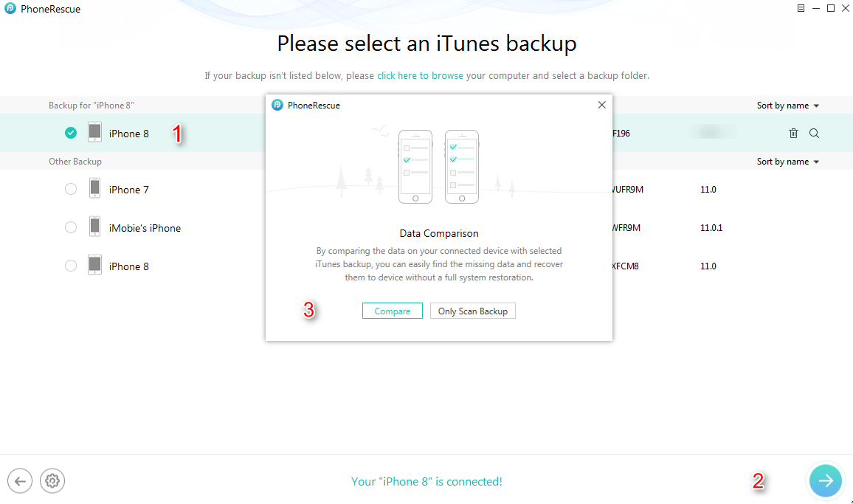
Task: Select iMobie's iPhone backup radio button
Action: (71, 227)
